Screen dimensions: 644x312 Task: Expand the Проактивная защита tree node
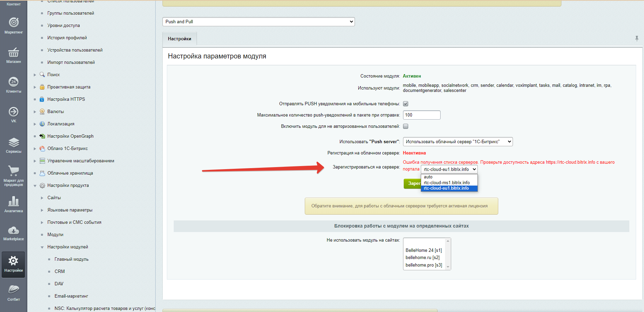[x=35, y=87]
